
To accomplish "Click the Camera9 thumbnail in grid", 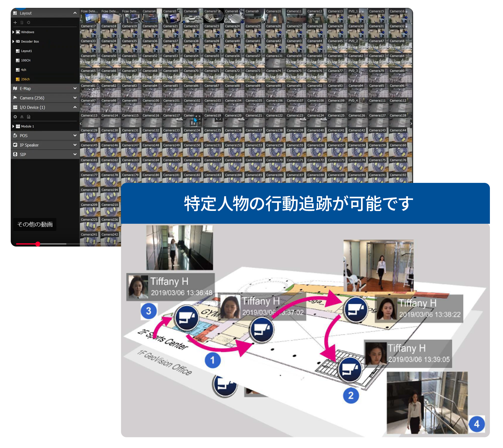I will (254, 17).
